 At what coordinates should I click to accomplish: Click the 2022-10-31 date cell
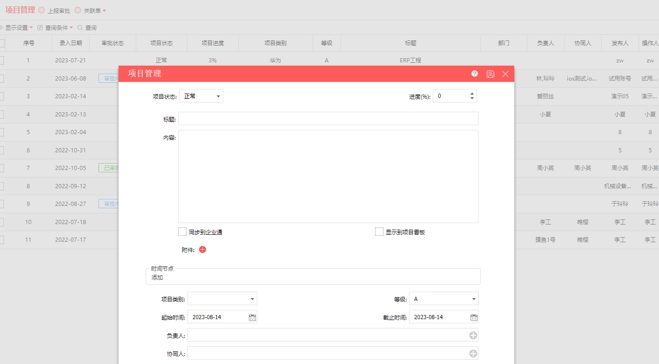point(71,150)
